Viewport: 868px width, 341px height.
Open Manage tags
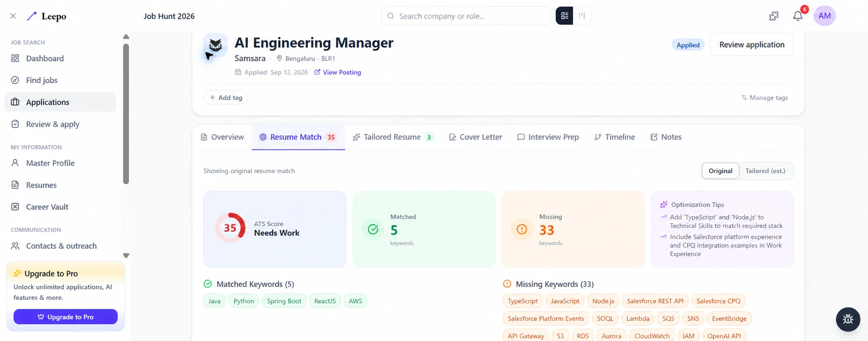pos(765,98)
